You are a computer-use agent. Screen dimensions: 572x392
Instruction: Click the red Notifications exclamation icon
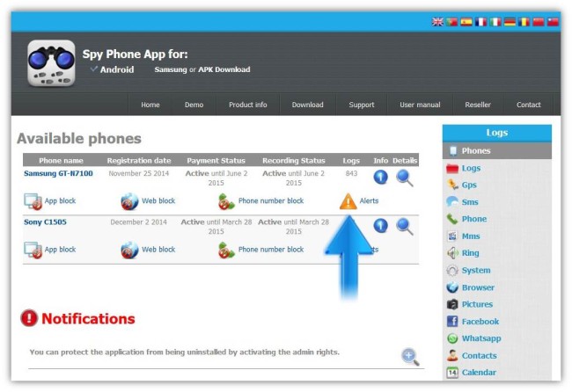click(29, 317)
